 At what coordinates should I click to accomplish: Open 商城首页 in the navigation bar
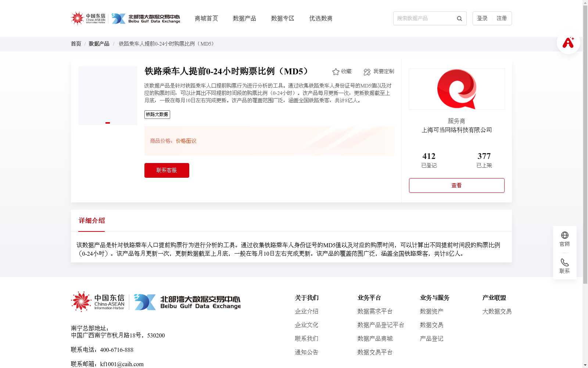[x=206, y=18]
